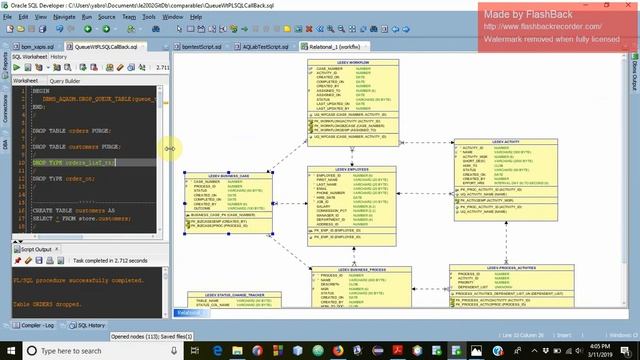Open the Team menu
Image resolution: width=640 pixels, height=360 pixels.
coord(129,17)
